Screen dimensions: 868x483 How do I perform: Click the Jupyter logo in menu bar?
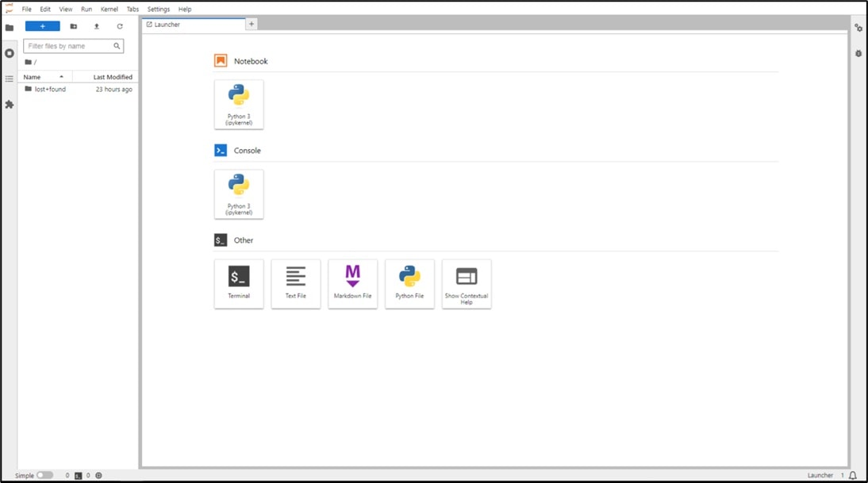(x=9, y=8)
